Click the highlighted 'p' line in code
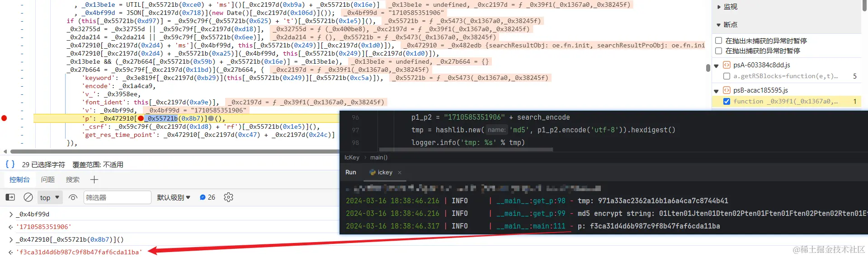This screenshot has height=257, width=868. point(186,118)
